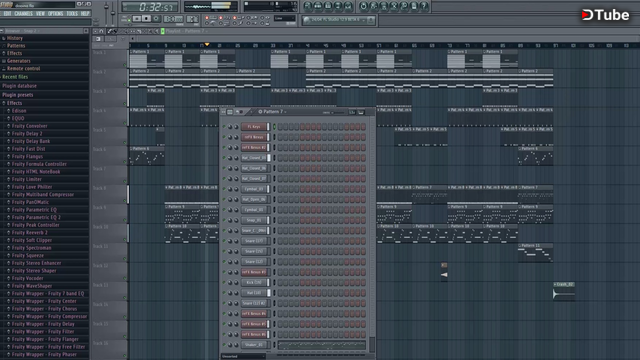Click the keyboard editor icon in step sequencer

tap(361, 112)
